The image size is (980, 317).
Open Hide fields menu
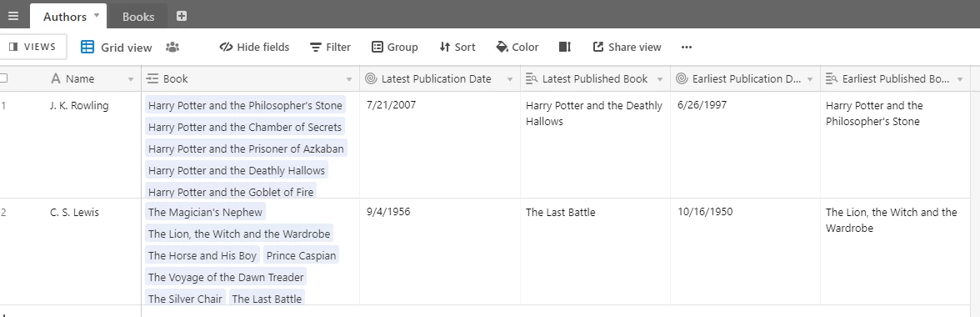pos(253,47)
